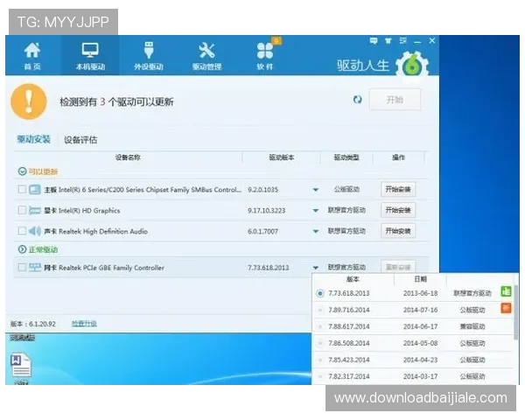Click 兼容驱动 label on 7.88.617.2014 row
This screenshot has height=420, width=525.
pos(472,326)
